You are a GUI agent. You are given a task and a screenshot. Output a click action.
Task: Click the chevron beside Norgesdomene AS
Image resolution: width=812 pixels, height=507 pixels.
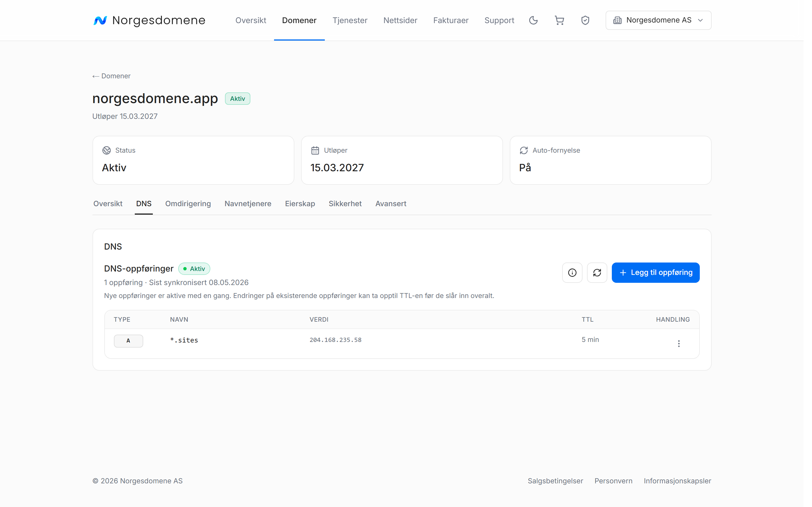(700, 21)
